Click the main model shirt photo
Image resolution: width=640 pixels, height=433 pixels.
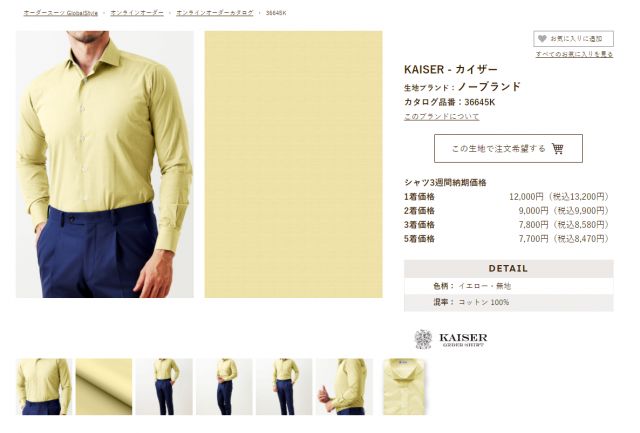pos(105,164)
